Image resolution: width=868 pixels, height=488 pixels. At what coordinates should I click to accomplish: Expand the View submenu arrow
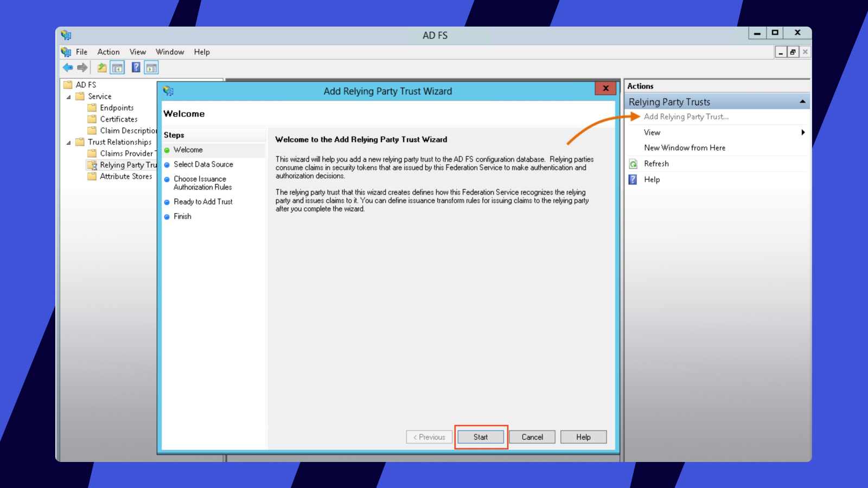(x=803, y=132)
